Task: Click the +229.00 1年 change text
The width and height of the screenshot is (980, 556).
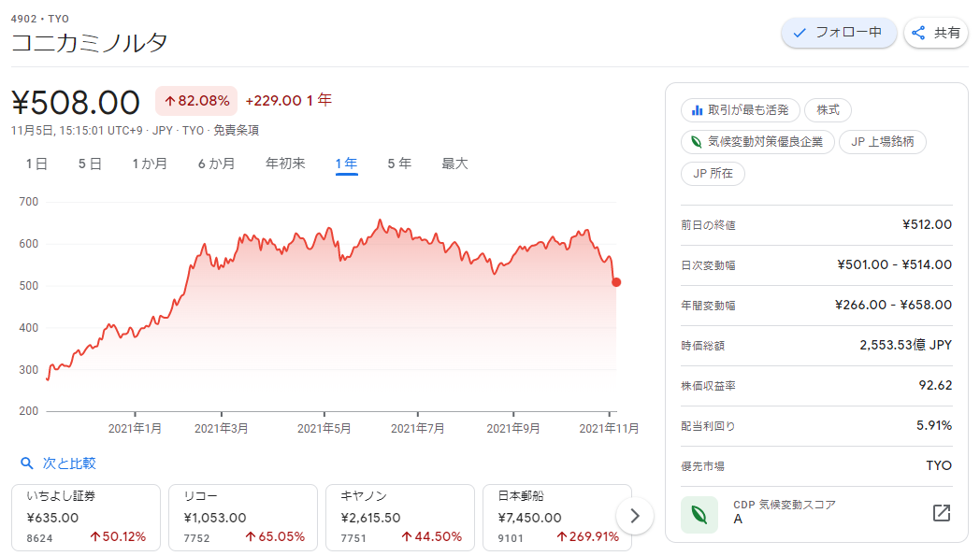Action: click(289, 101)
